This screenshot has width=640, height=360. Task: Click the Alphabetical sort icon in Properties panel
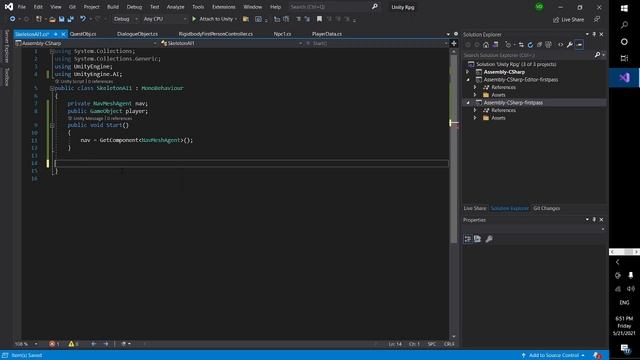tap(478, 239)
